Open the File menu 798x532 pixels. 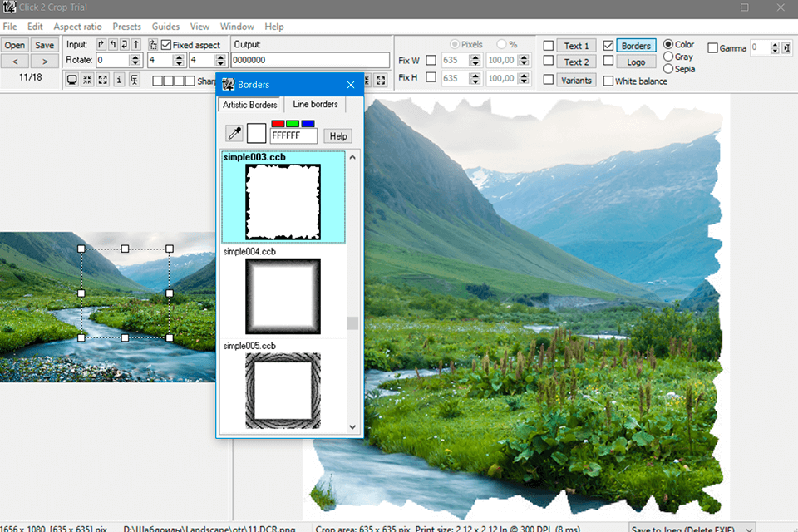pyautogui.click(x=10, y=27)
